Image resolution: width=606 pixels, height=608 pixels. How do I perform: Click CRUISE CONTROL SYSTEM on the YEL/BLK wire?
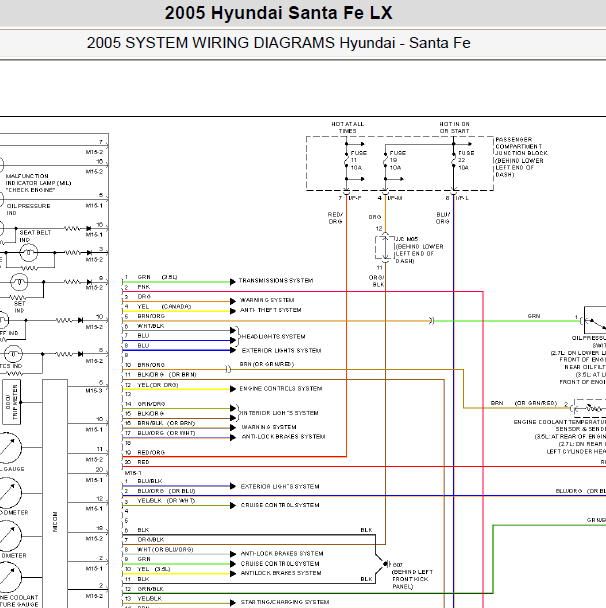click(280, 505)
